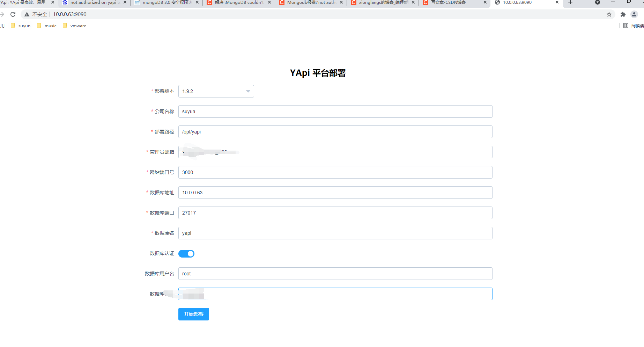
Task: Click the not-secure warning icon in address bar
Action: click(27, 14)
